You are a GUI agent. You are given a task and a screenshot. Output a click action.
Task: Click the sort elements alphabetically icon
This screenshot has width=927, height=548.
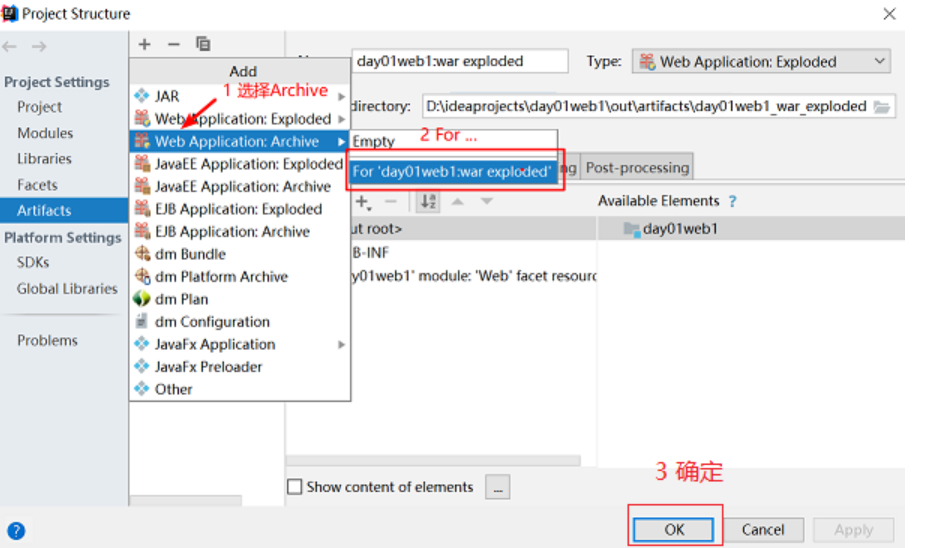coord(428,202)
